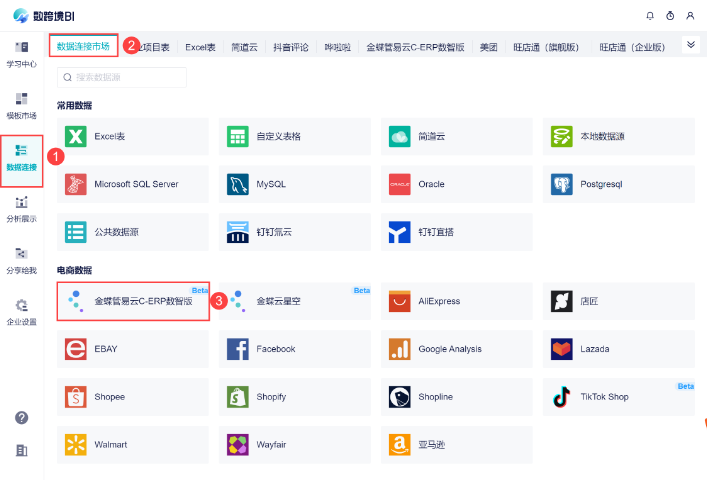Click the Excel表 data source icon
Image resolution: width=707 pixels, height=480 pixels.
click(x=76, y=137)
